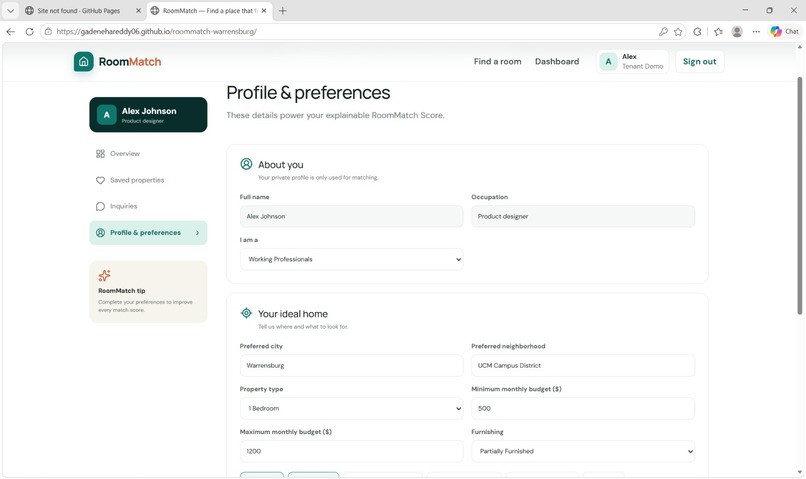Open a new browser tab

(x=282, y=10)
